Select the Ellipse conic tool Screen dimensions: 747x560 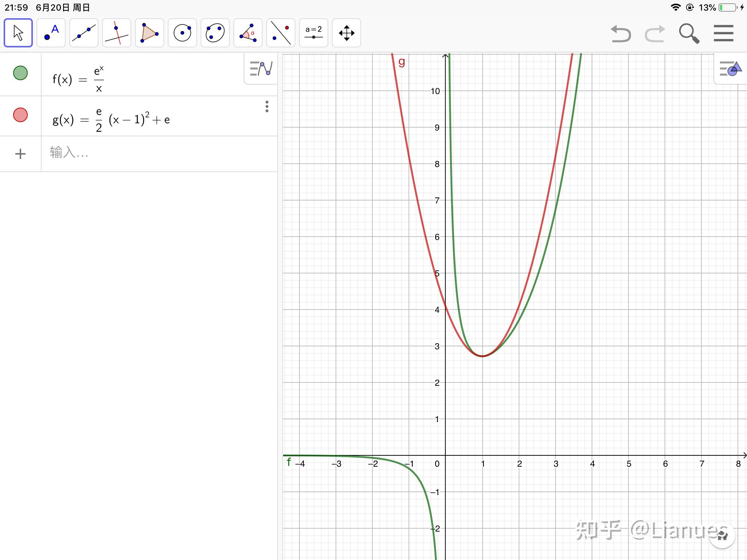coord(215,33)
